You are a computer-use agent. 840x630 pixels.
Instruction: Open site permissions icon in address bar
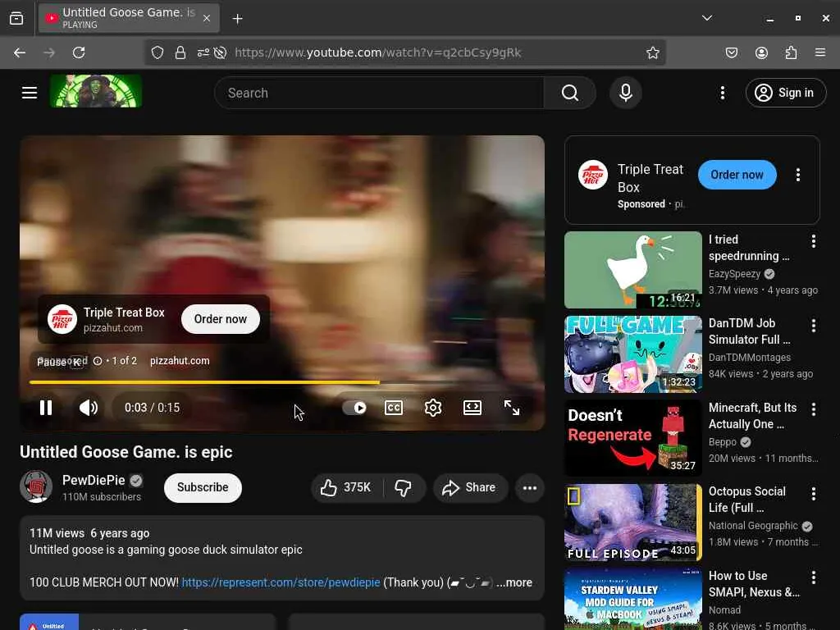pyautogui.click(x=203, y=52)
